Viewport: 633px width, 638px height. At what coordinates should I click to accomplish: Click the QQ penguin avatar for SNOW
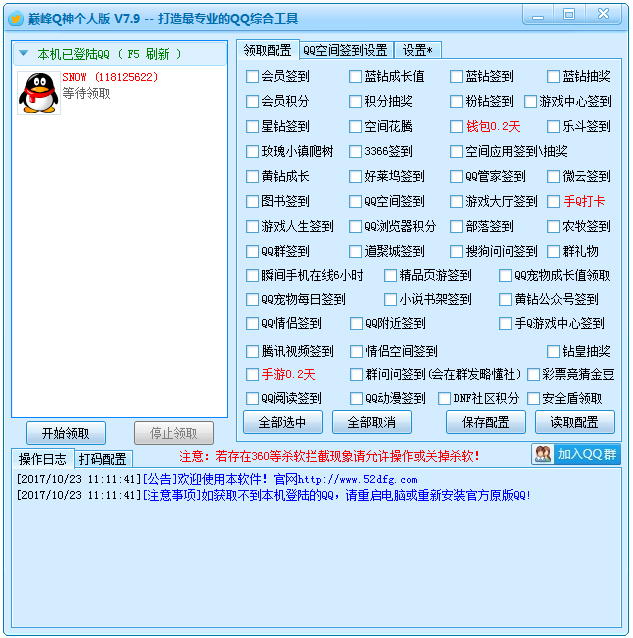point(39,93)
